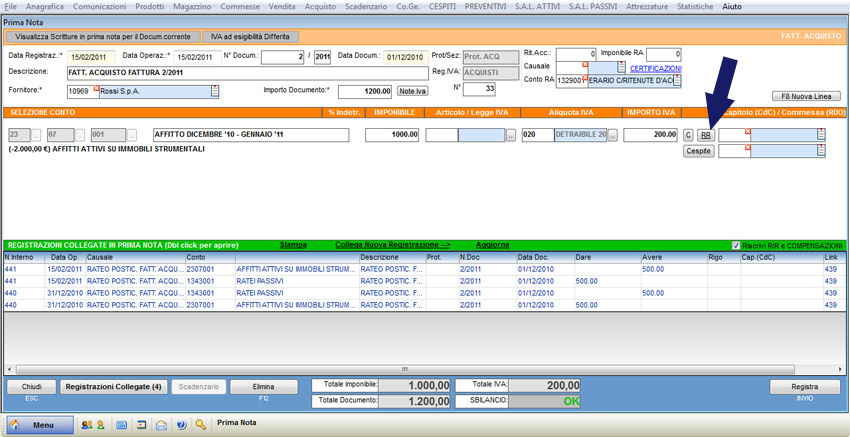Toggle the Riscrivi R/R e COMPENSAZIONI checkbox
Viewport: 850px width, 437px height.
coord(737,245)
